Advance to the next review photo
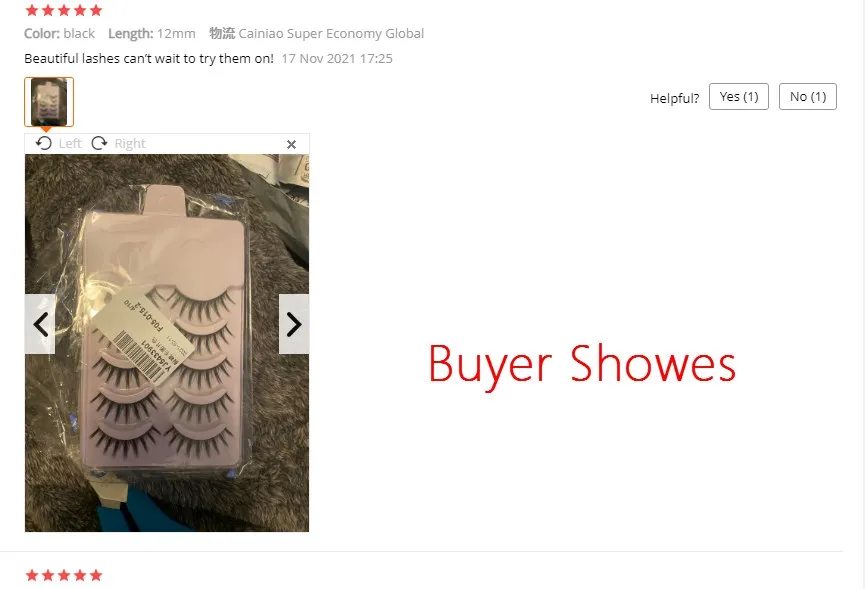Screen dimensions: 865x589 pos(293,324)
